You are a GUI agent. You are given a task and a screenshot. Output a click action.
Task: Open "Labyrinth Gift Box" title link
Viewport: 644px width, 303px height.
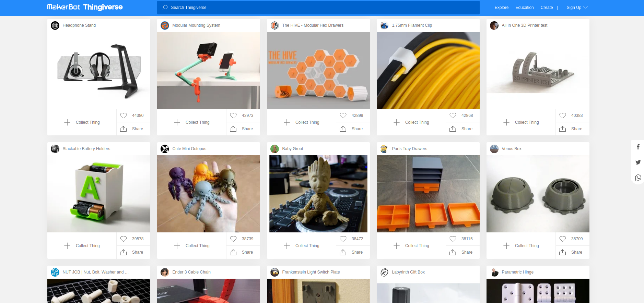(408, 272)
